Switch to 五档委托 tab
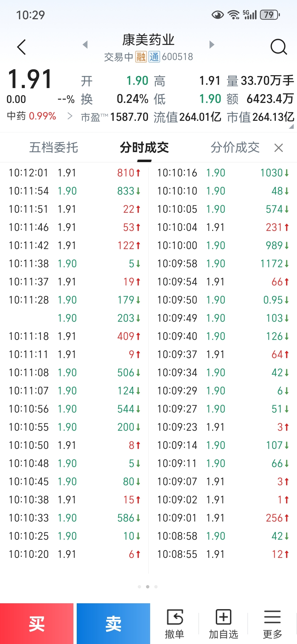The height and width of the screenshot is (644, 297). (54, 148)
